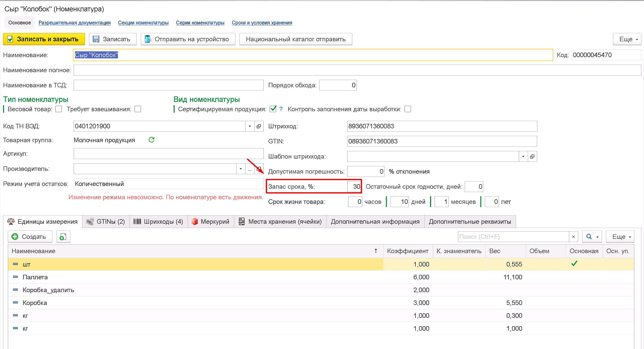Click the Записать button
The width and height of the screenshot is (644, 349).
click(x=113, y=39)
